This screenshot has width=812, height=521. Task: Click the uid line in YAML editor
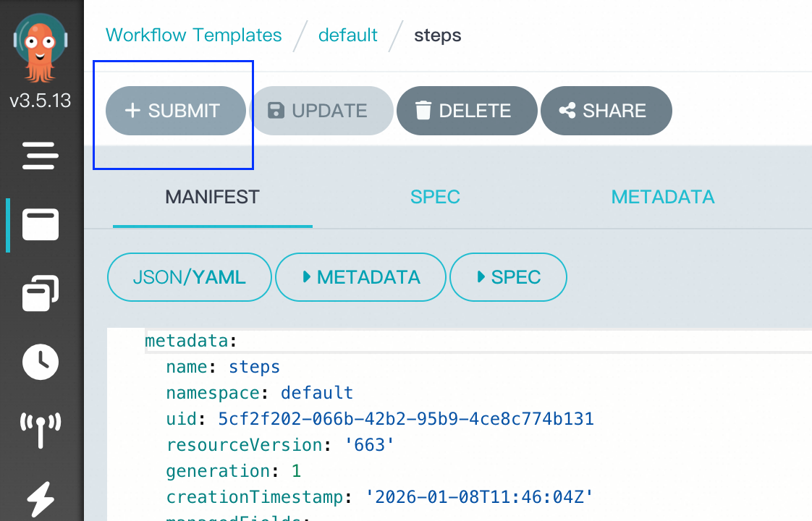click(x=379, y=419)
